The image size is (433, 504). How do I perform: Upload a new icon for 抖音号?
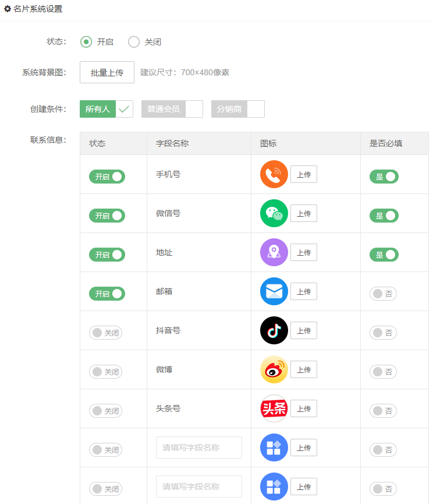click(x=304, y=330)
